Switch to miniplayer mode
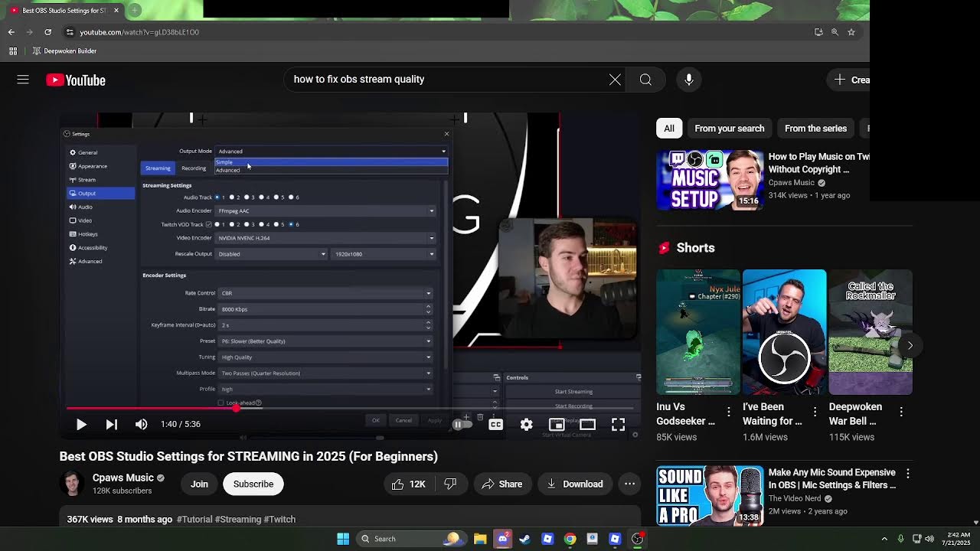 557,424
